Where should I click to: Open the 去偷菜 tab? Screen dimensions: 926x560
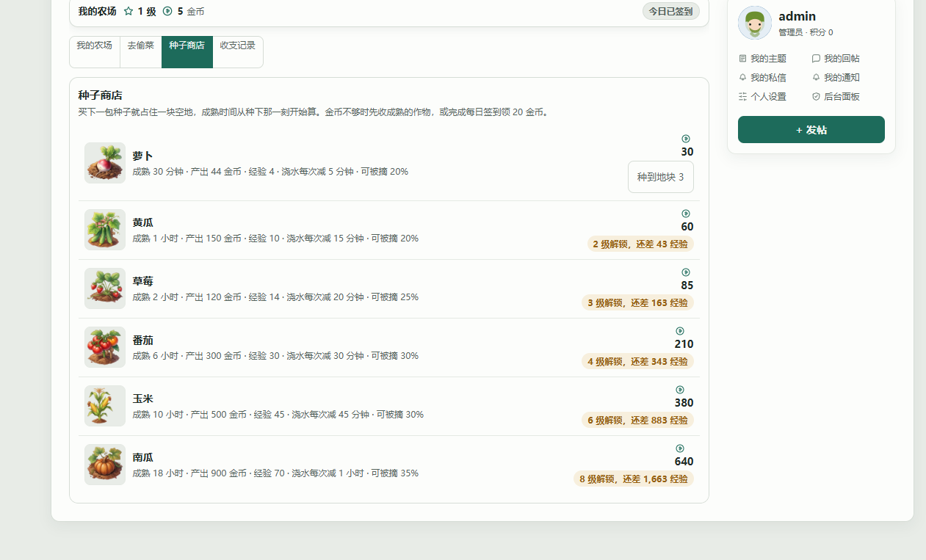coord(141,52)
